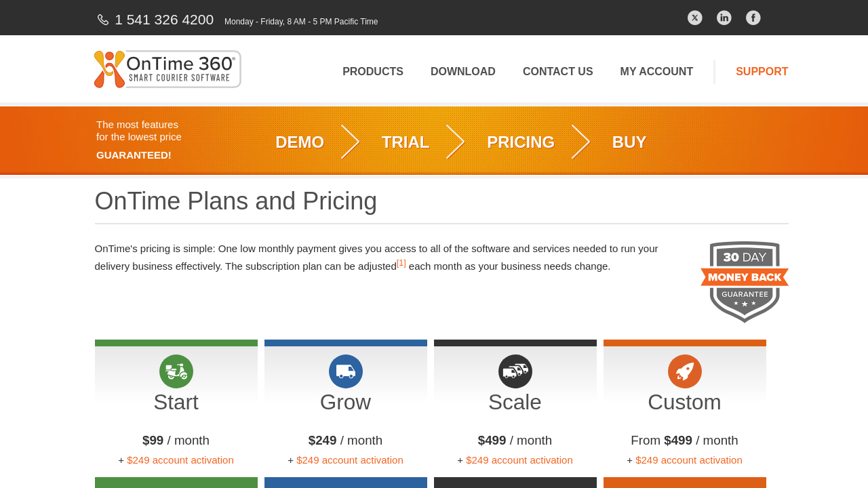This screenshot has height=488, width=868.
Task: Open the Download menu item
Action: pos(462,72)
